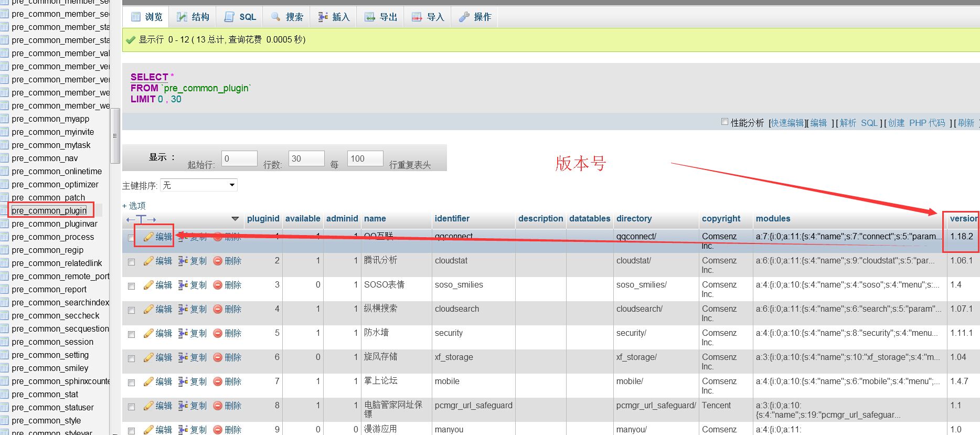Viewport: 980px width, 435px height.
Task: Click the pencil edit icon for soso_smilies row
Action: 149,285
